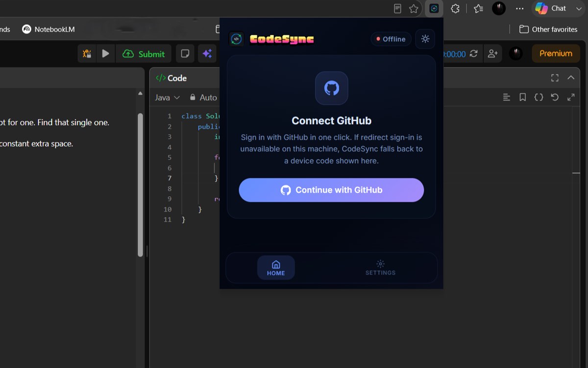
Task: Select the Code panel tab
Action: point(171,78)
